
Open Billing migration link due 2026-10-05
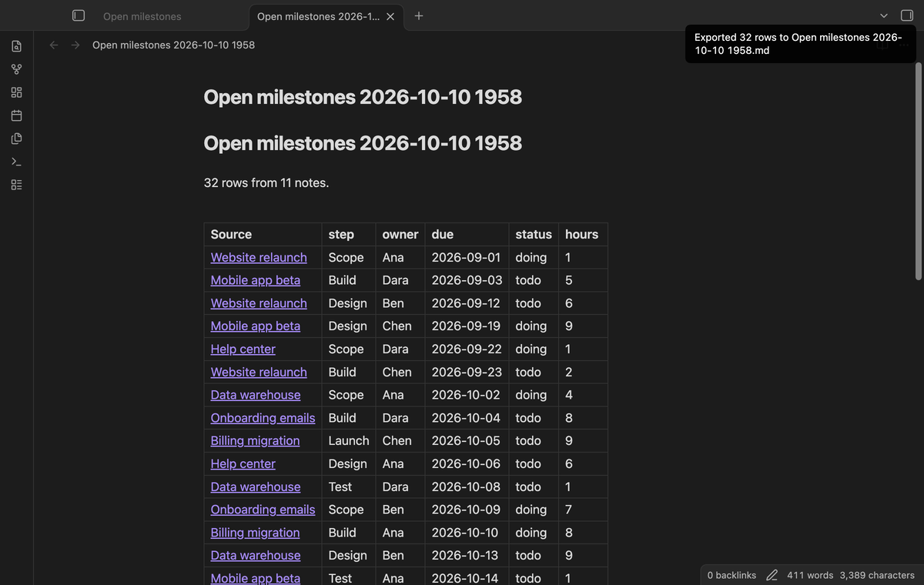(x=255, y=441)
